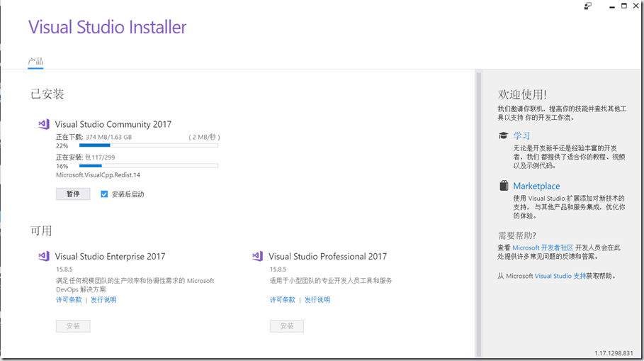Click the graduation cap icon beside 学习

pos(503,135)
